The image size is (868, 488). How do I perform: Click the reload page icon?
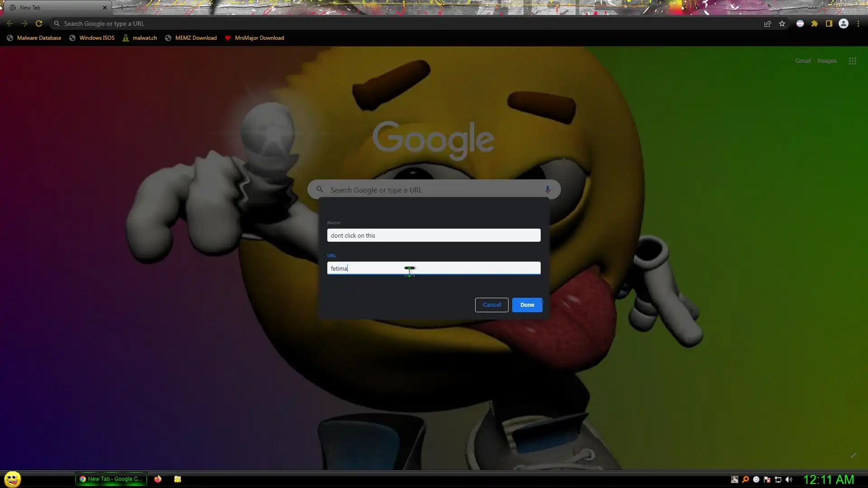39,23
